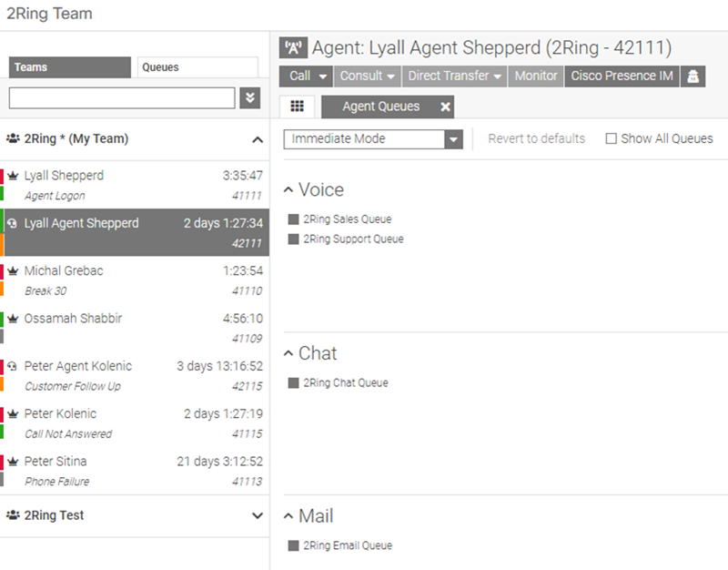Click the antenna icon before Agent: Lyall
This screenshot has width=728, height=570.
tap(293, 46)
